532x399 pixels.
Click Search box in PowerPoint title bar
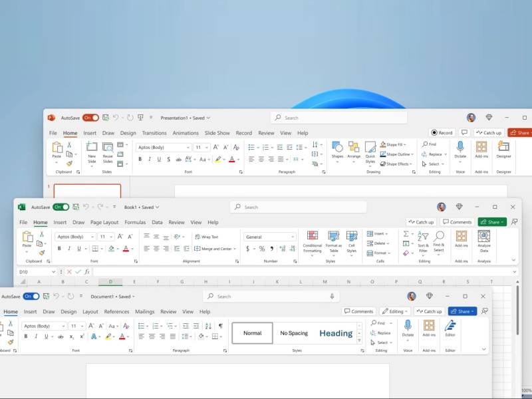pyautogui.click(x=339, y=118)
